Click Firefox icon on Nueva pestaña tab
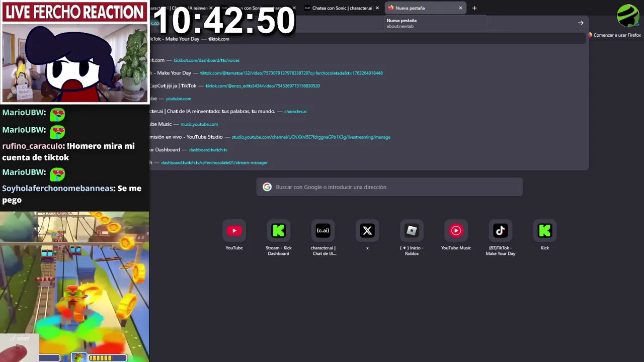The width and height of the screenshot is (644, 362). 390,8
